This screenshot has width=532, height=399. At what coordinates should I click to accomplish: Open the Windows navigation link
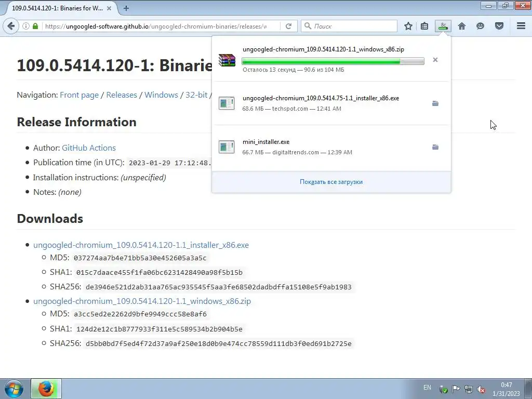pos(161,95)
